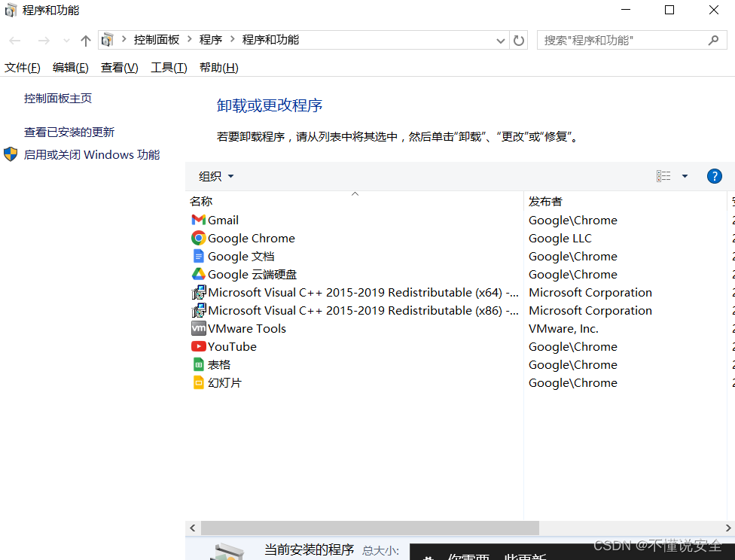This screenshot has height=560, width=735.
Task: Open the 帮助(H) menu
Action: coord(219,68)
